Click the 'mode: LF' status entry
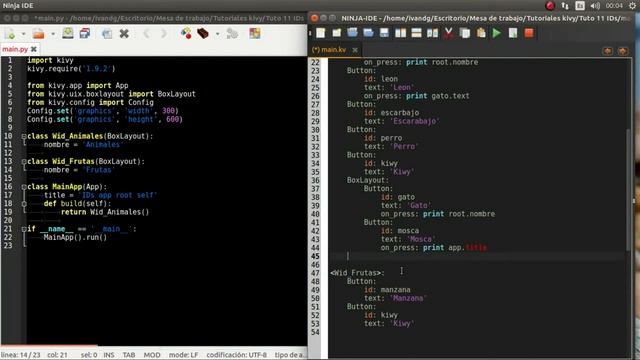Viewport: 640px width, 360px height. (184, 355)
